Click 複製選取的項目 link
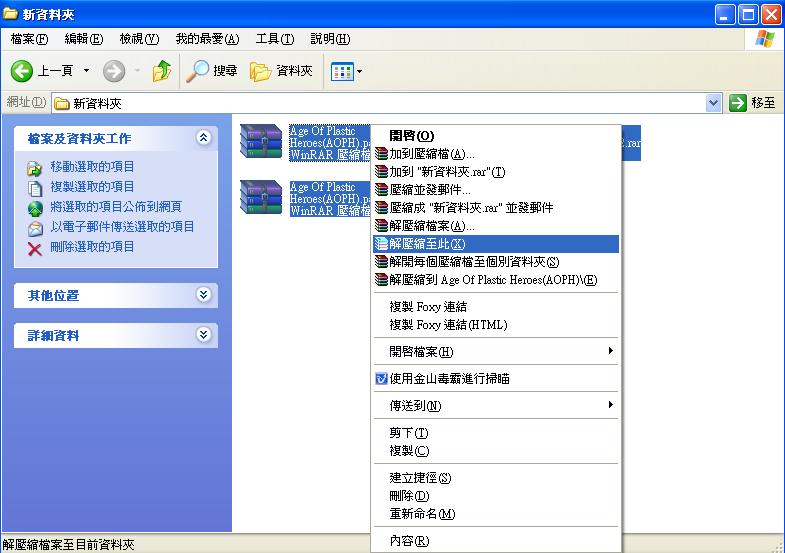Screen dimensions: 785x553 (x=92, y=187)
